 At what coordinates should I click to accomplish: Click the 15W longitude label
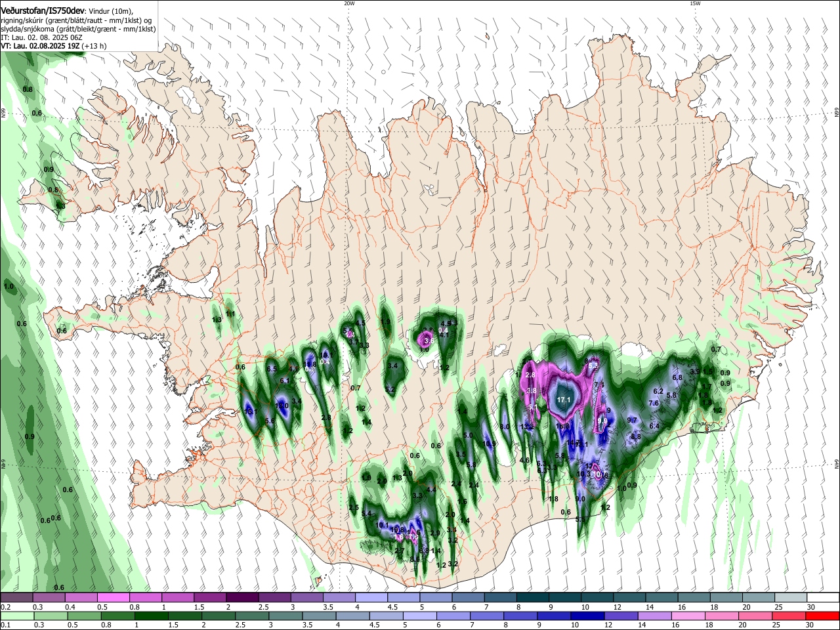[695, 3]
